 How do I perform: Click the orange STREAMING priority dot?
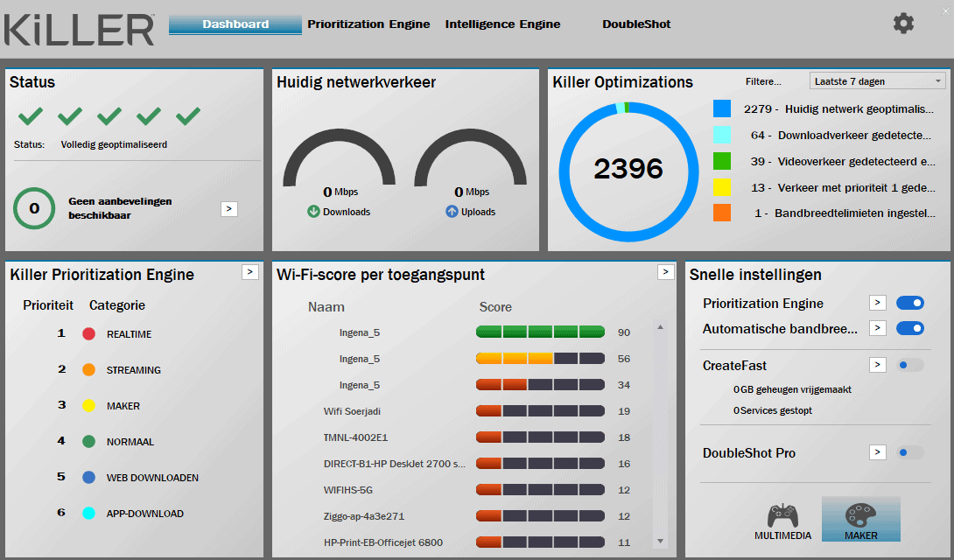pos(88,369)
